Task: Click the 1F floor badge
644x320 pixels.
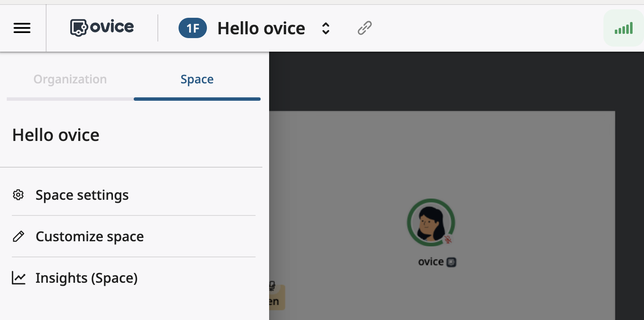Action: [x=193, y=28]
